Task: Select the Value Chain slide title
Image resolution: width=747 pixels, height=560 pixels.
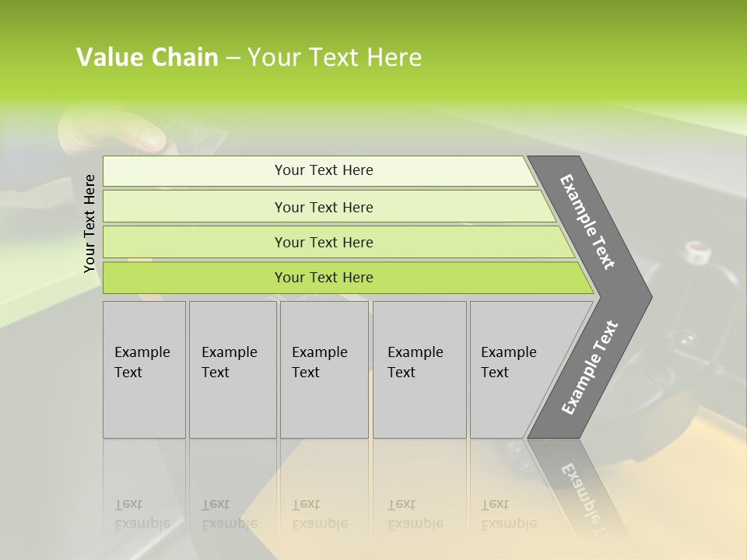Action: (249, 57)
